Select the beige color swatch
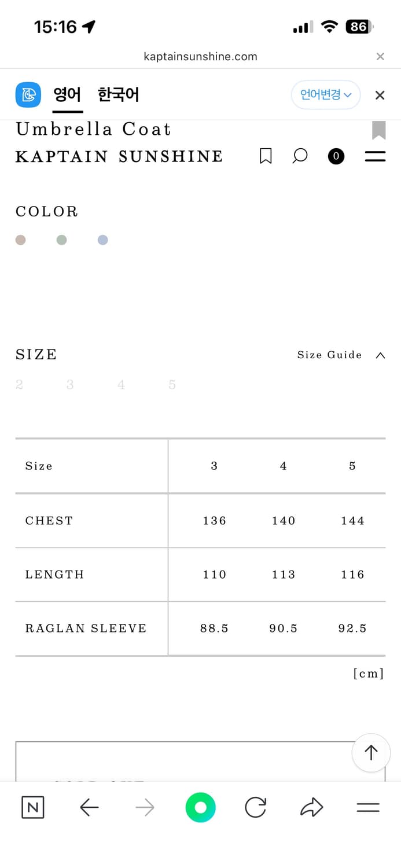Image resolution: width=401 pixels, height=868 pixels. pos(20,240)
